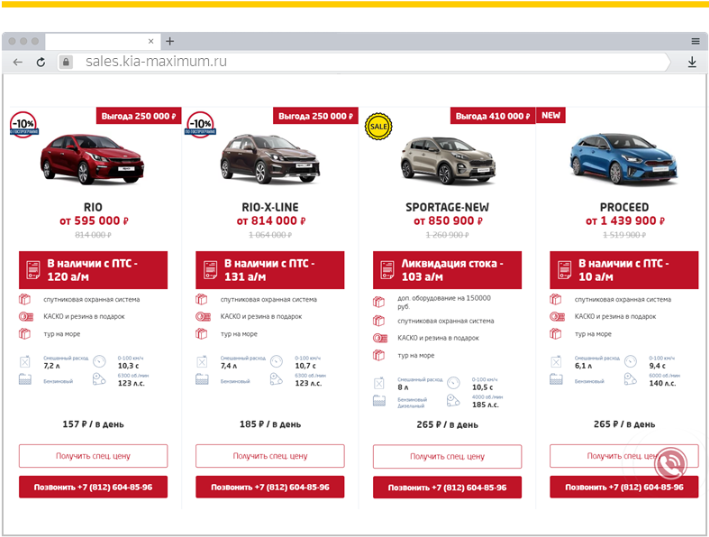Viewport: 709px width, 537px height.
Task: Click the PROCEED model title
Action: tap(624, 207)
